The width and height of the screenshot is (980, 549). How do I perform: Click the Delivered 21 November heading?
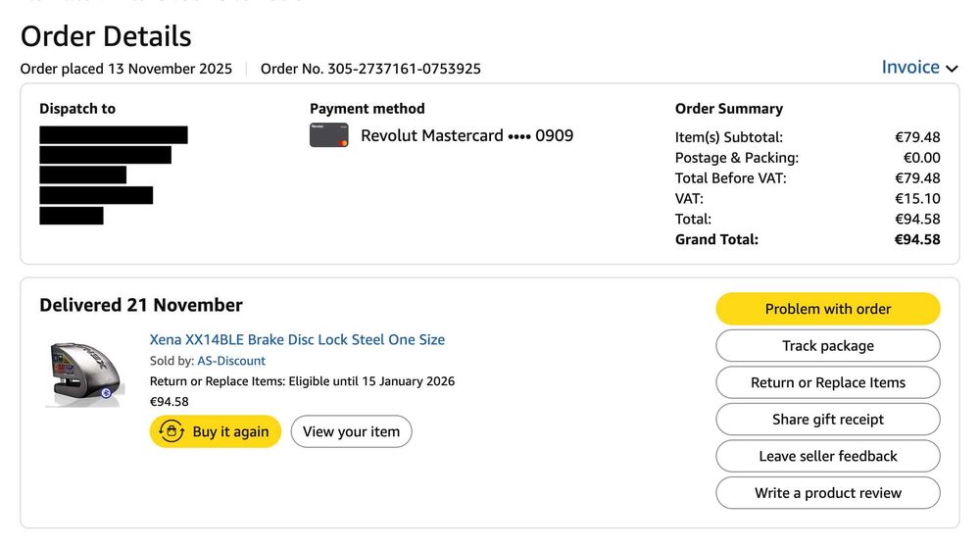[141, 305]
